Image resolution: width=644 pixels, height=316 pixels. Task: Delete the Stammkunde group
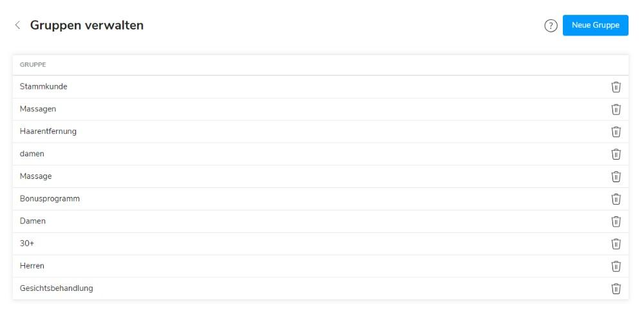(616, 87)
